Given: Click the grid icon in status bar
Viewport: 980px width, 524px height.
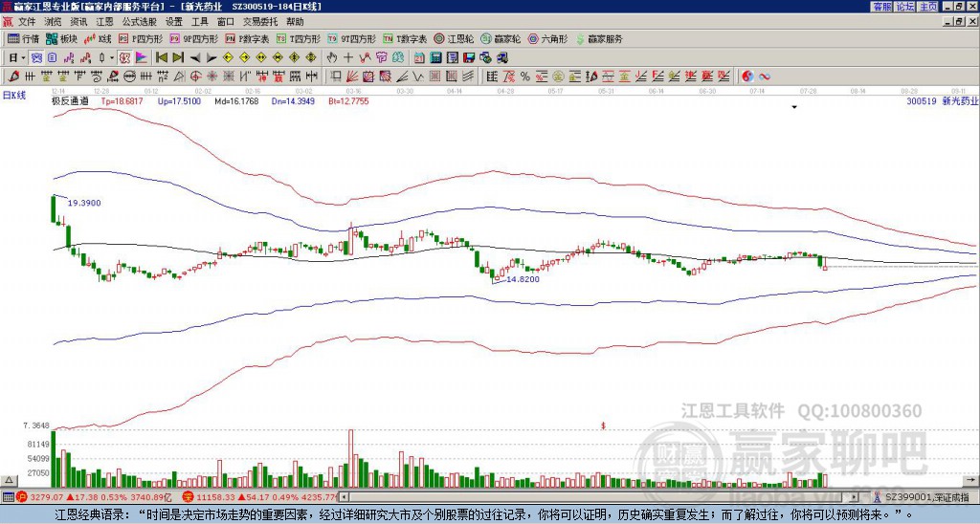Looking at the screenshot, I should (x=8, y=497).
